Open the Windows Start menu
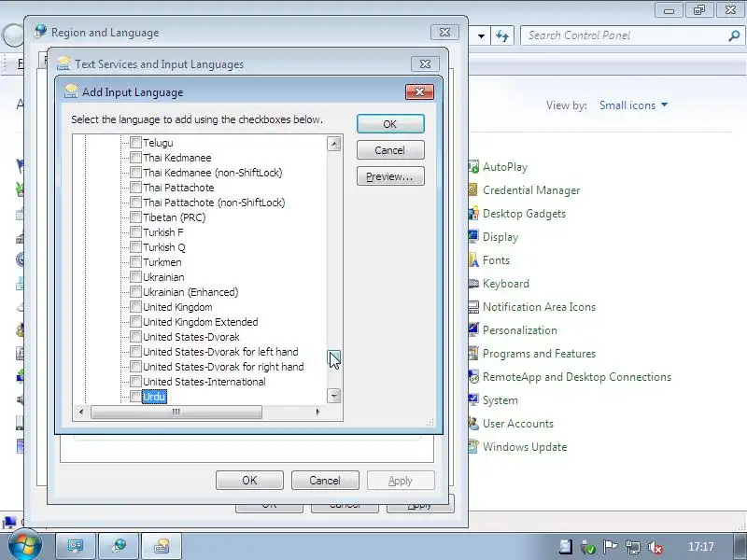The width and height of the screenshot is (747, 560). click(x=25, y=545)
